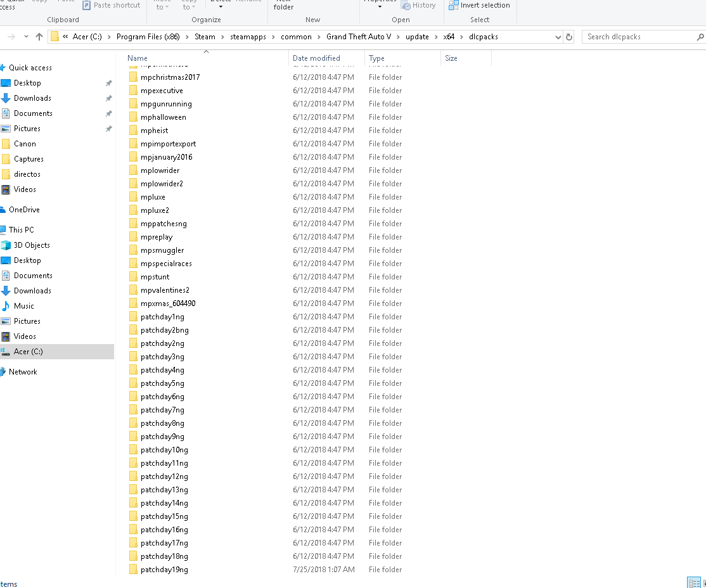Select pinned Downloads under Quick access

point(32,98)
